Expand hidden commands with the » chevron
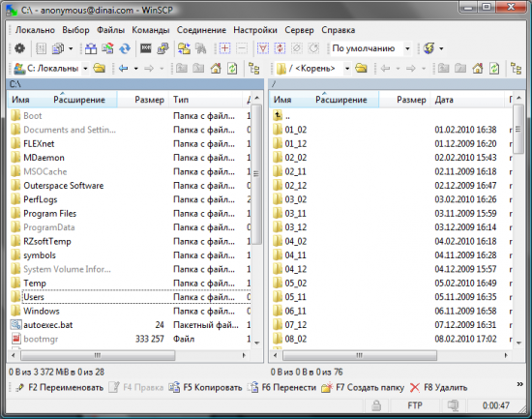 (519, 384)
